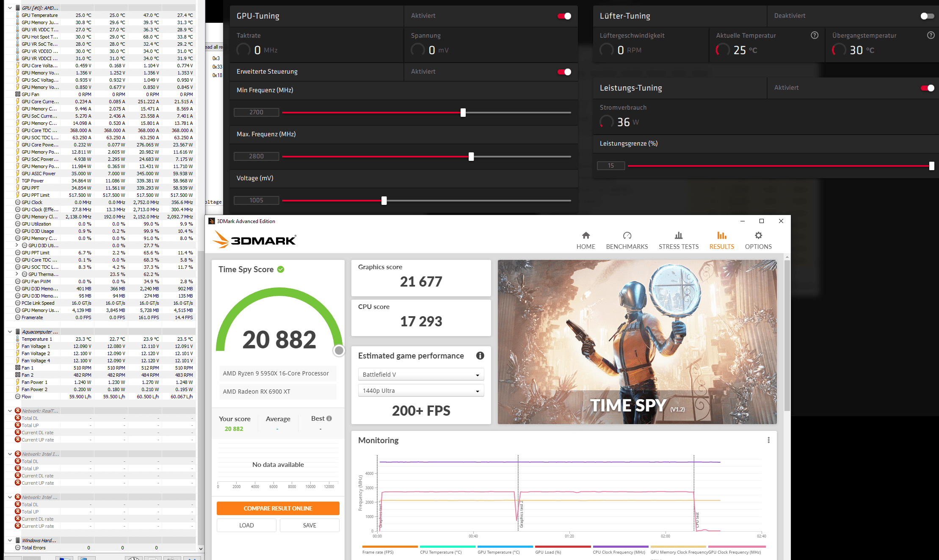
Task: Click the results orange bars icon
Action: (721, 235)
